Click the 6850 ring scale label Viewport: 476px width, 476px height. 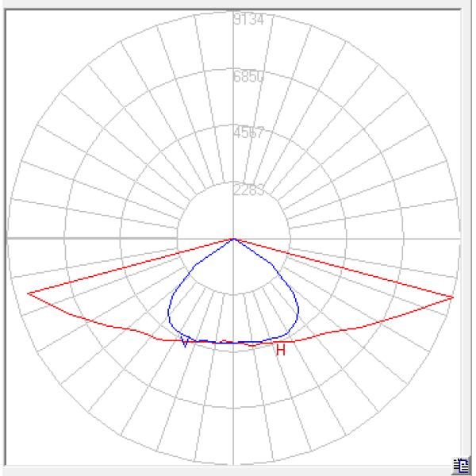(248, 77)
